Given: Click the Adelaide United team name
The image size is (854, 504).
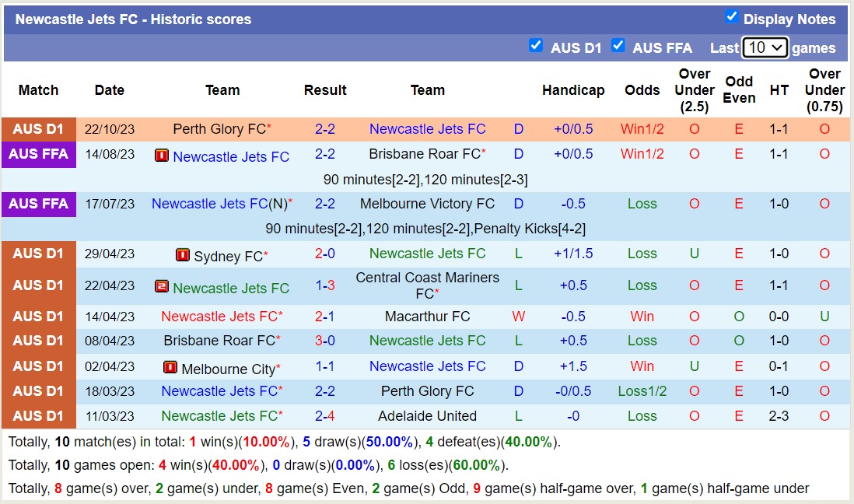Looking at the screenshot, I should [427, 416].
